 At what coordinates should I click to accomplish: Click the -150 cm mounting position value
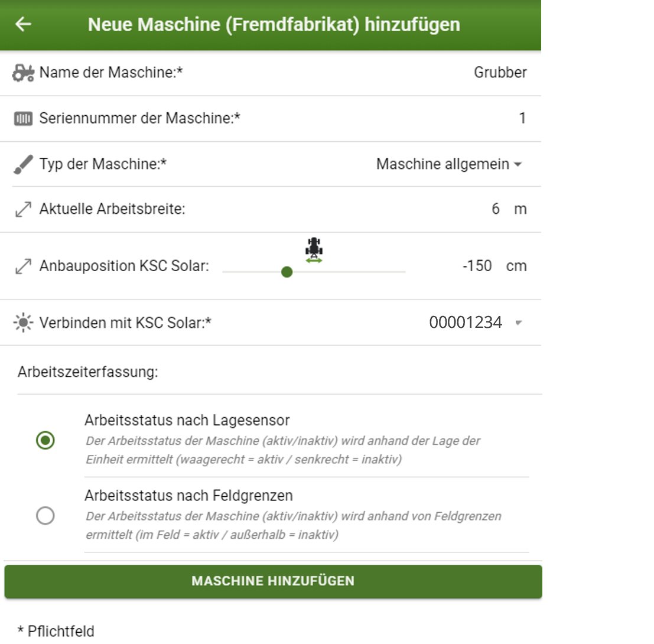pos(477,266)
